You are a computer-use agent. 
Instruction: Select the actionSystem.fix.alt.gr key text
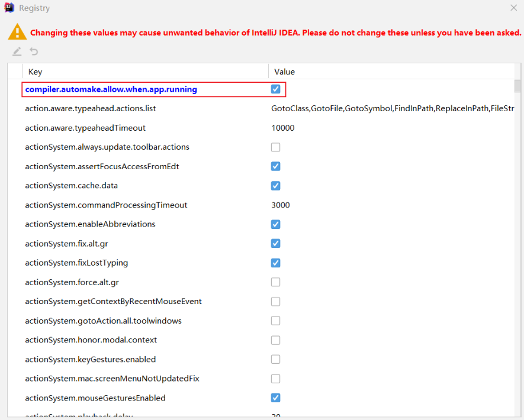[x=66, y=244]
